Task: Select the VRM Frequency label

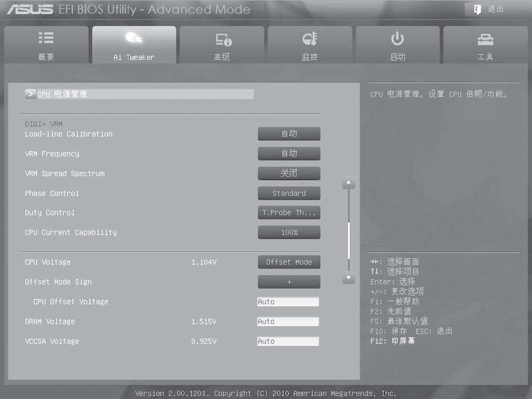Action: (52, 154)
